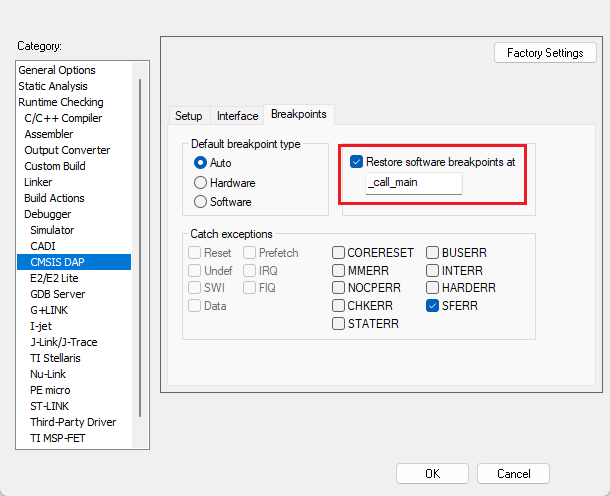The width and height of the screenshot is (610, 496).
Task: Select CMSIS DAP in category list
Action: tap(74, 262)
